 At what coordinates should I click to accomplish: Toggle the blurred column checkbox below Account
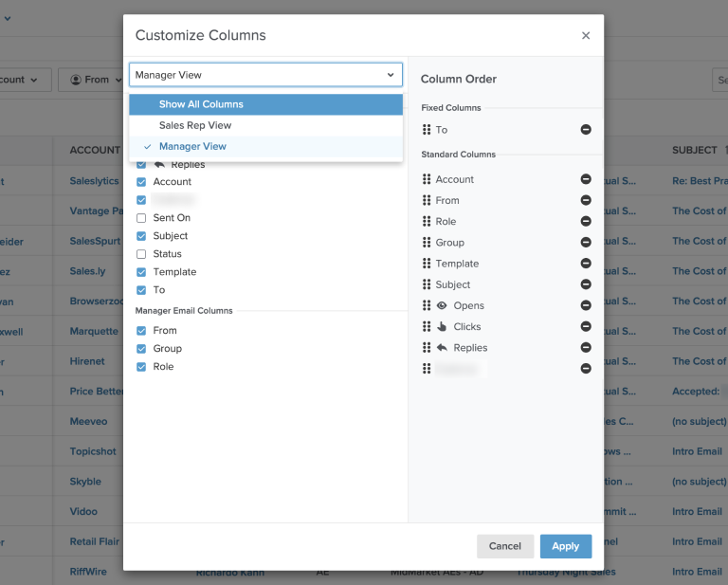[141, 200]
